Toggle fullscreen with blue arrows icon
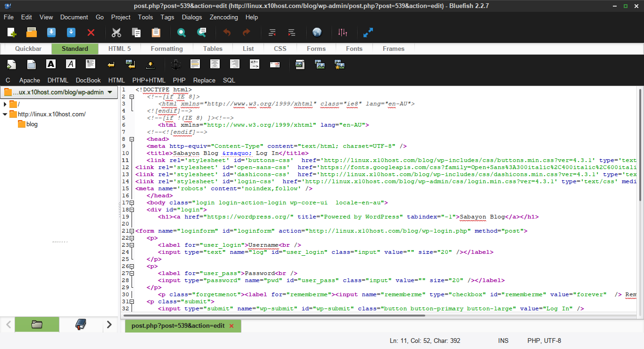 pyautogui.click(x=368, y=32)
